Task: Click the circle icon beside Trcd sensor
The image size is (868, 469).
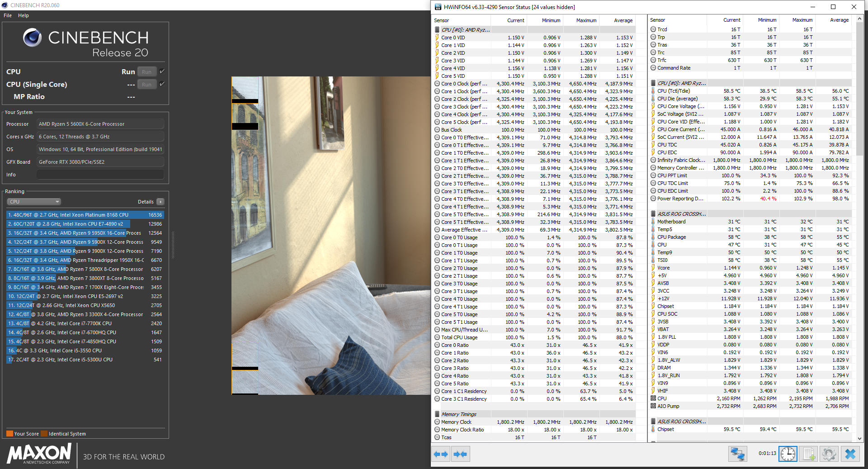Action: click(653, 29)
